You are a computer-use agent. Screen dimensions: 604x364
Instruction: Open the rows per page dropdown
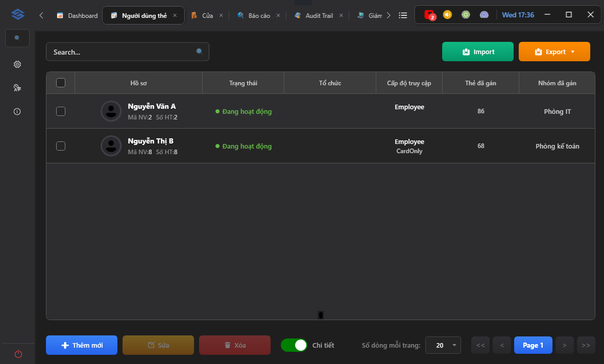tap(443, 345)
